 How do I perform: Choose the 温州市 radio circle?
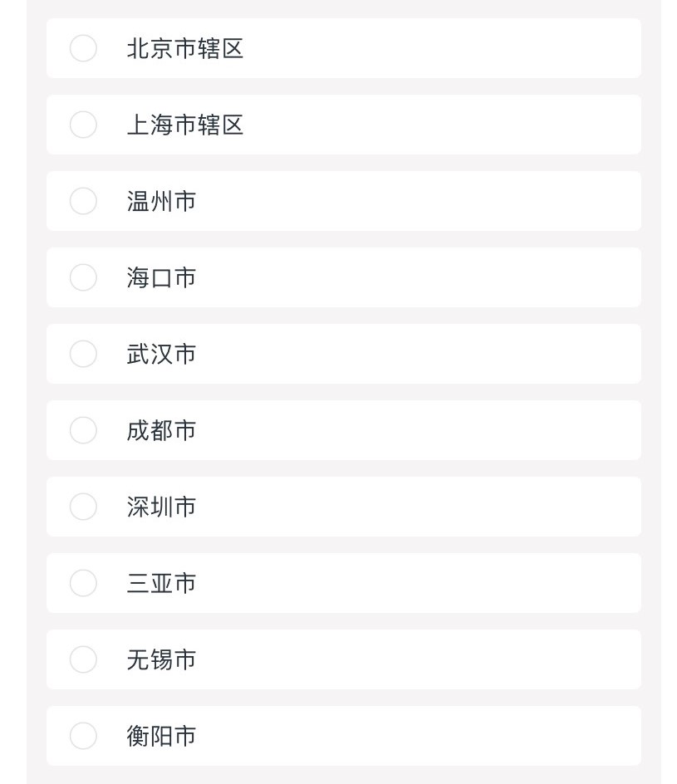pos(83,202)
